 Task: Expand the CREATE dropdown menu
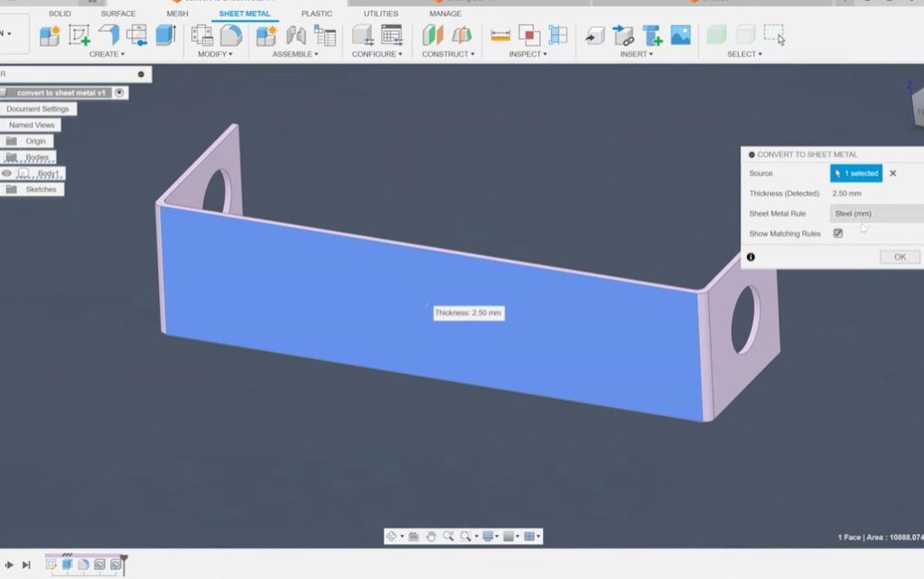pos(107,54)
